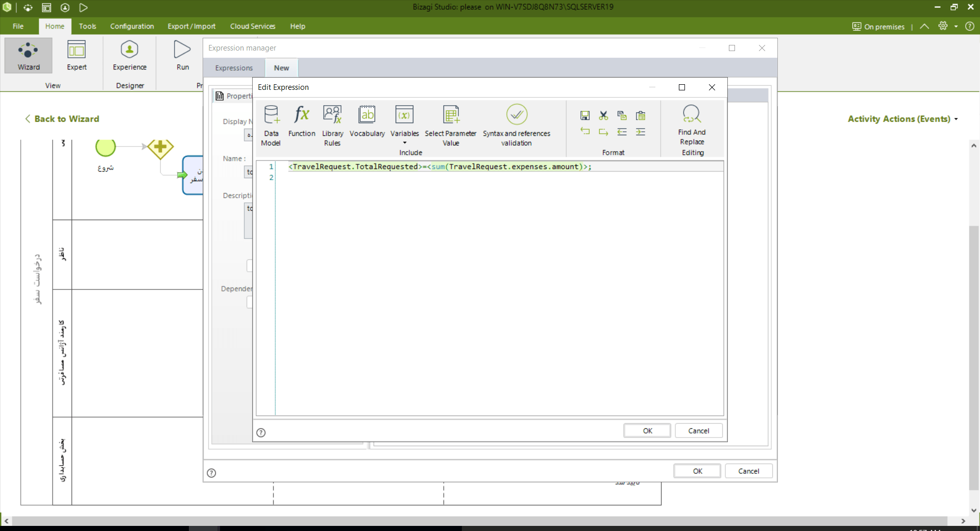
Task: Open the File menu
Action: coord(18,26)
